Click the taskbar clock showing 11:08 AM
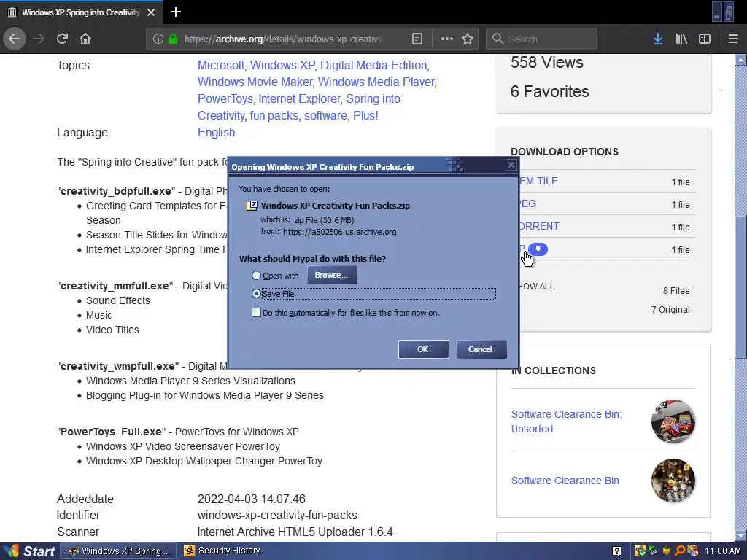This screenshot has width=747, height=560. [x=722, y=551]
